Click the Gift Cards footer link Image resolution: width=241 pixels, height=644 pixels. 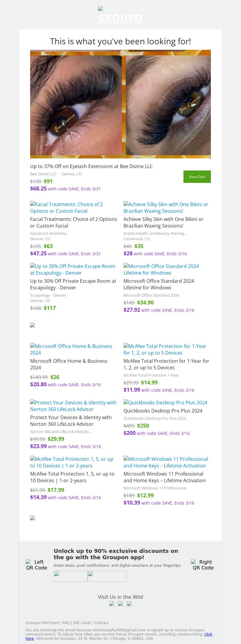(x=82, y=623)
